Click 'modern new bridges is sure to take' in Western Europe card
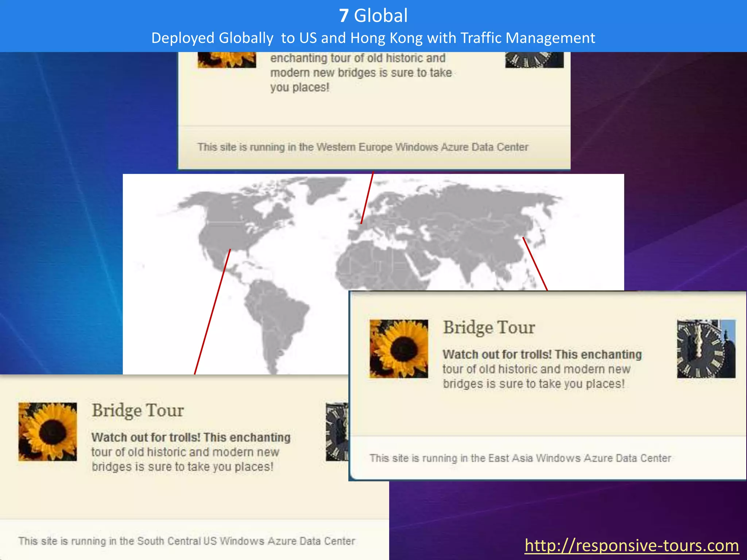This screenshot has height=560, width=747. point(361,73)
